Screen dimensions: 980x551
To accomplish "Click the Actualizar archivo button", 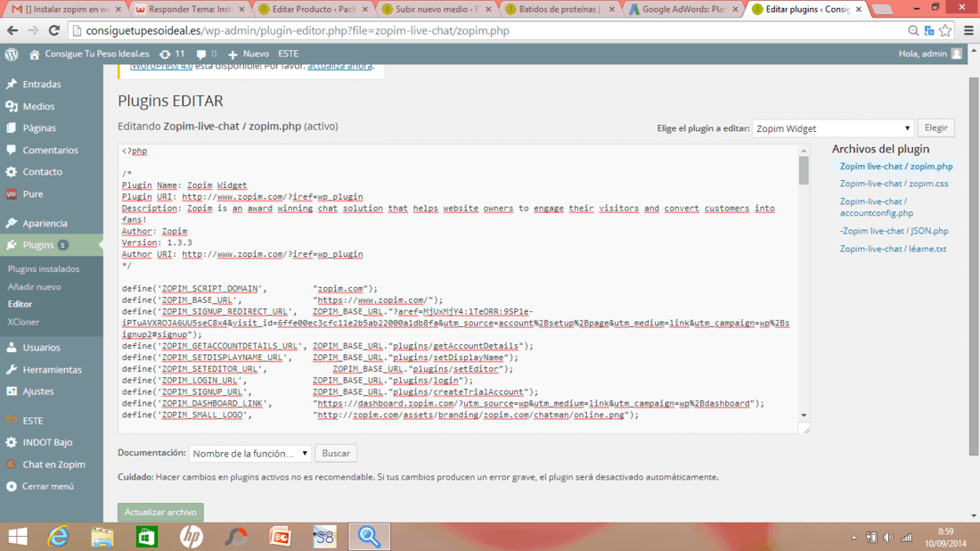I will pyautogui.click(x=160, y=513).
